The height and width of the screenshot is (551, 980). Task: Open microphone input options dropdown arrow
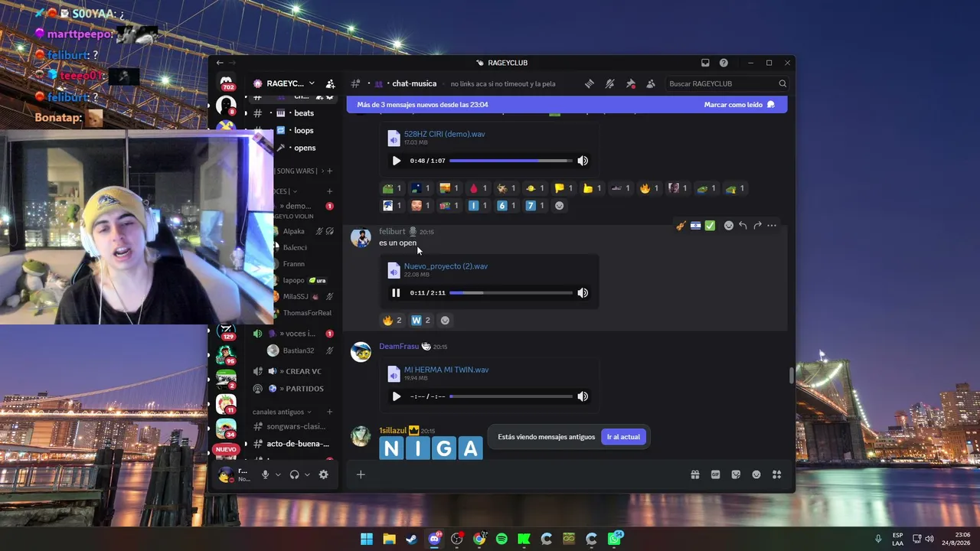click(x=278, y=474)
